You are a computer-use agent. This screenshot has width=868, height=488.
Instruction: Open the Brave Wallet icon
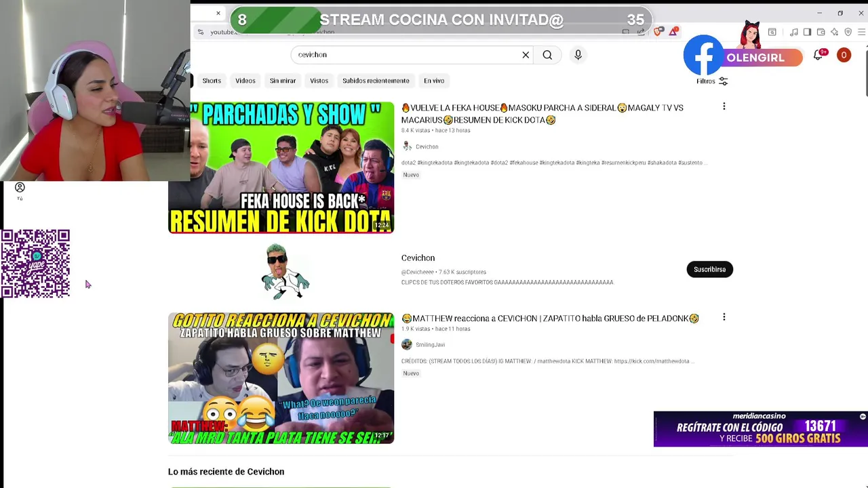(821, 32)
